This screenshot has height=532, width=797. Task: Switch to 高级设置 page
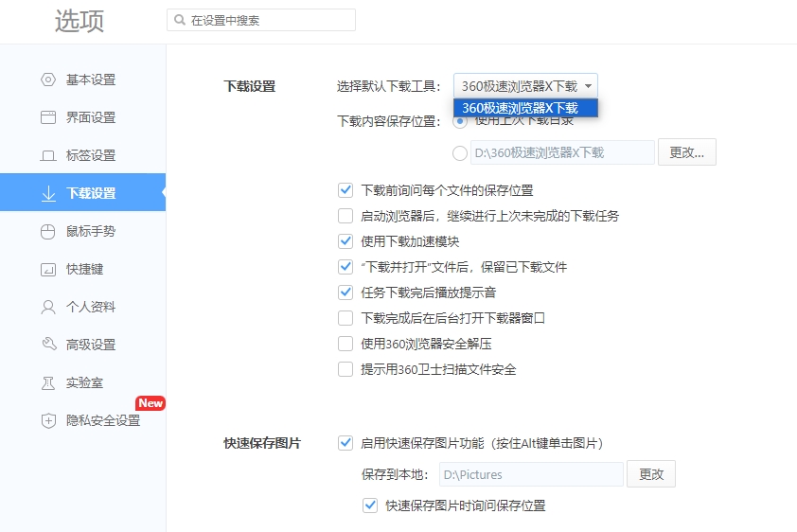83,345
